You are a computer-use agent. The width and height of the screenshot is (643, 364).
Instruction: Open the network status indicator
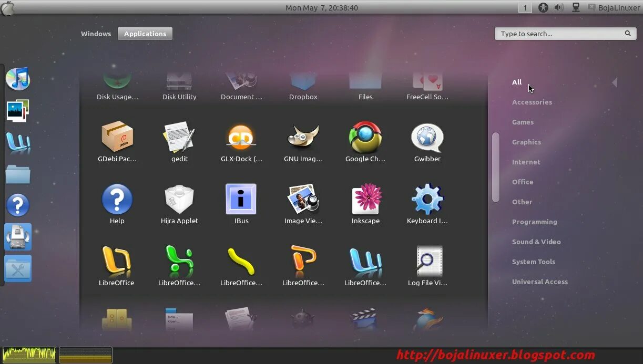coord(576,7)
